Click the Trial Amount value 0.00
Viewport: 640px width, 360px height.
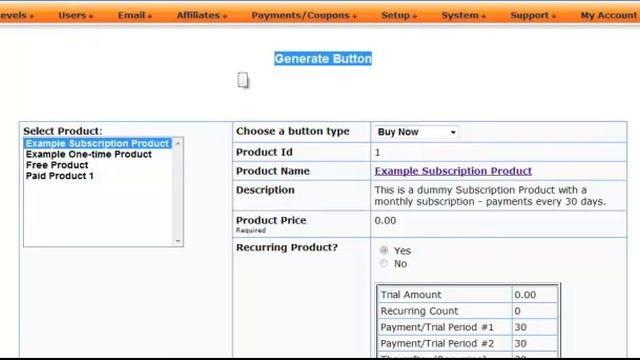(x=525, y=295)
